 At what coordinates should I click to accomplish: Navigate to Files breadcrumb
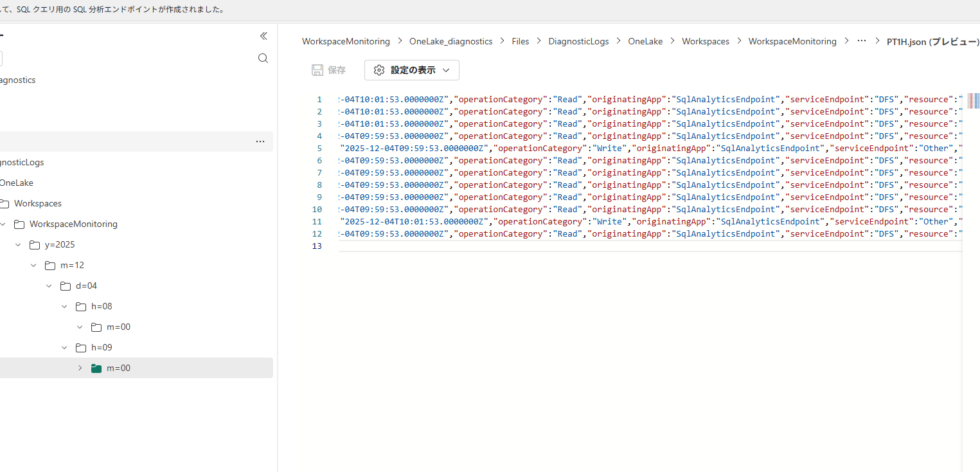coord(521,41)
